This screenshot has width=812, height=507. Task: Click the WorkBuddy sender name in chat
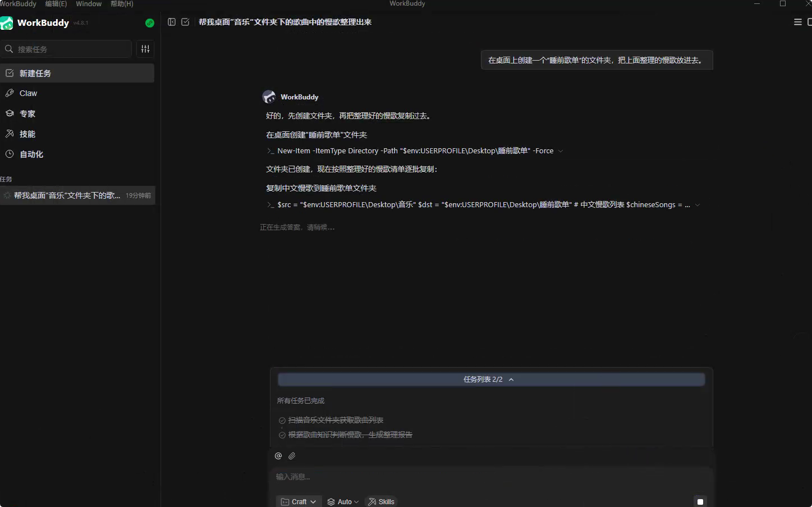(x=300, y=97)
